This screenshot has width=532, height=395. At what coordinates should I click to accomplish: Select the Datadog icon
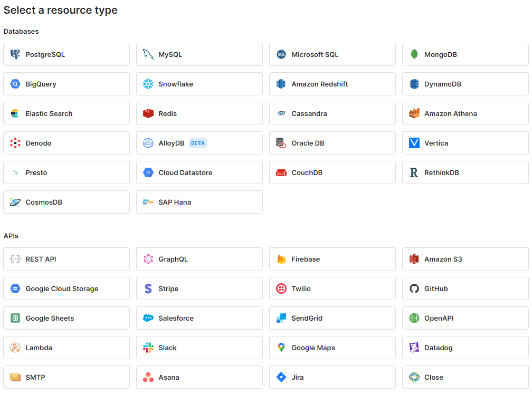(414, 347)
